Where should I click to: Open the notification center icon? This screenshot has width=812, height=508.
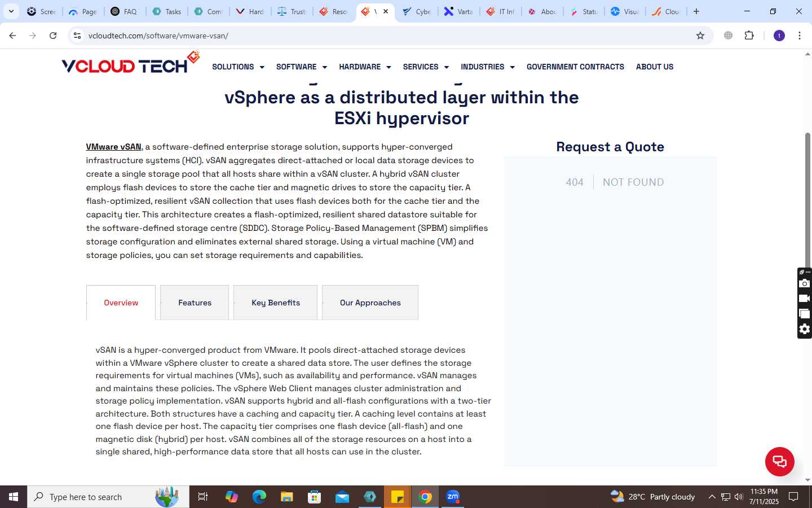click(793, 497)
